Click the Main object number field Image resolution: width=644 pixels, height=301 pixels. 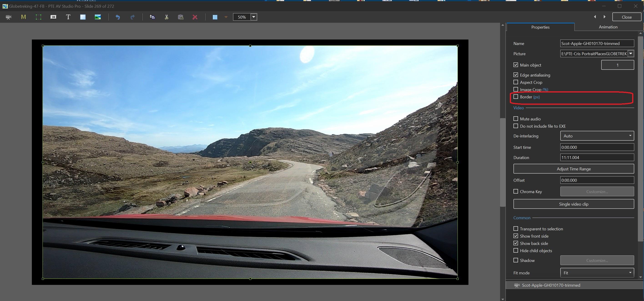tap(617, 65)
